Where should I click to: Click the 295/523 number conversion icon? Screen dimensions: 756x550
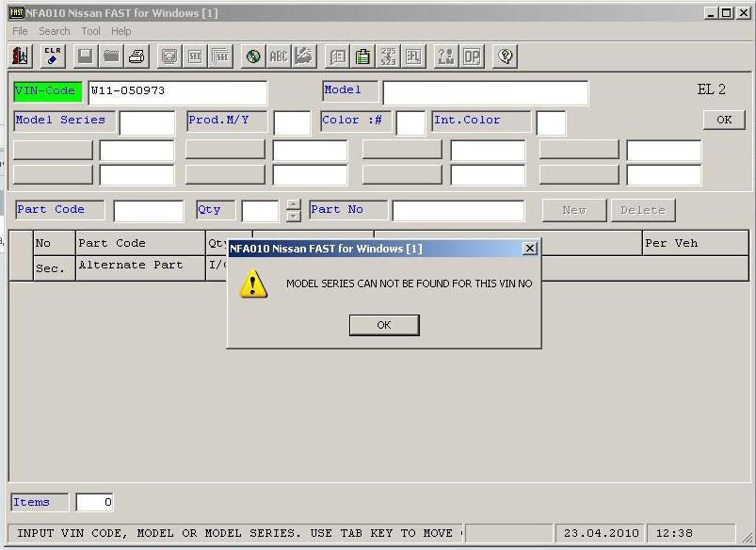(388, 57)
